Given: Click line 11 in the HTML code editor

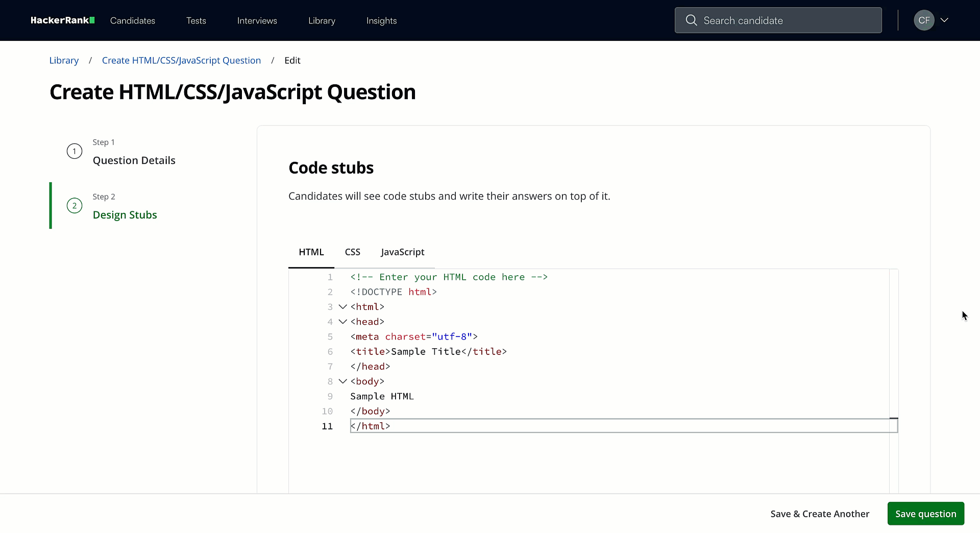Looking at the screenshot, I should (x=459, y=426).
